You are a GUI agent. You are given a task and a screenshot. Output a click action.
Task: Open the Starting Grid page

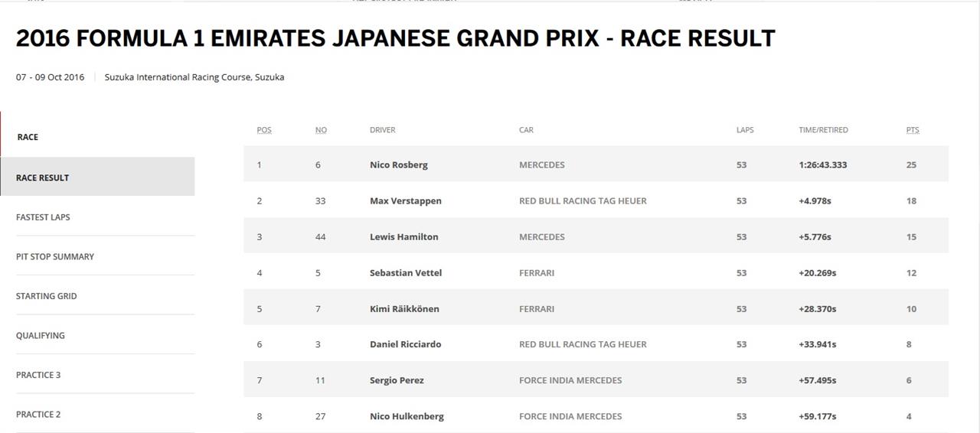(x=46, y=296)
